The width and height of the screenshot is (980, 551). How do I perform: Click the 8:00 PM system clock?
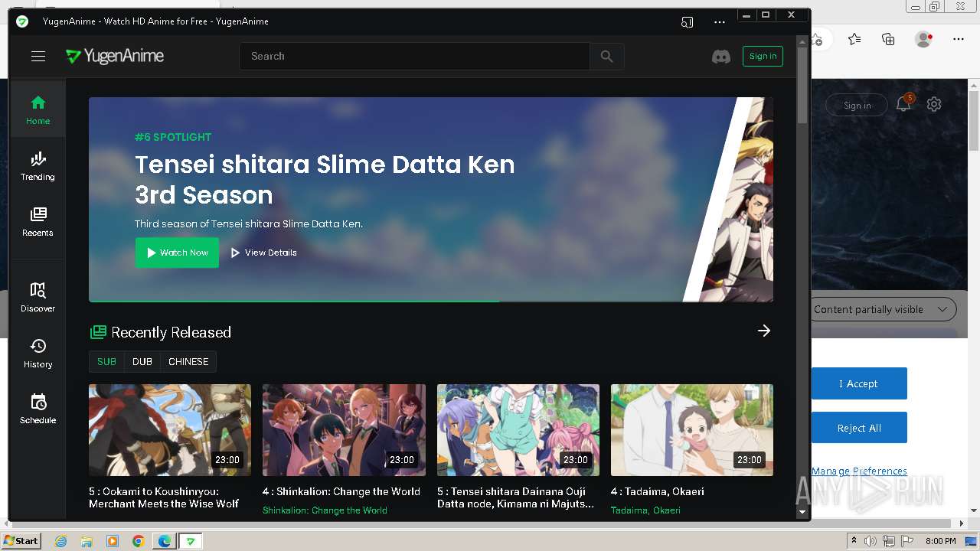click(940, 541)
